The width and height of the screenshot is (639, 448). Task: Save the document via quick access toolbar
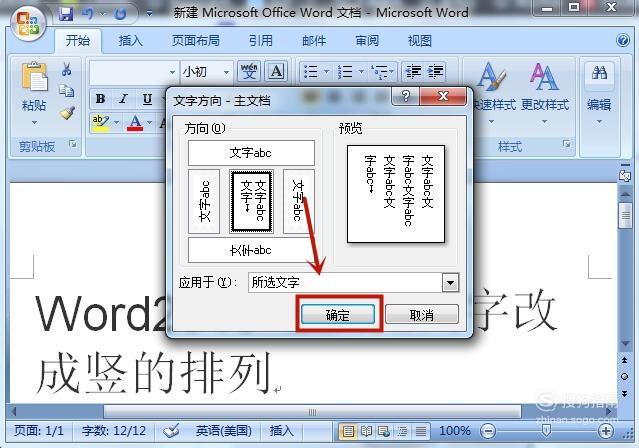[66, 14]
